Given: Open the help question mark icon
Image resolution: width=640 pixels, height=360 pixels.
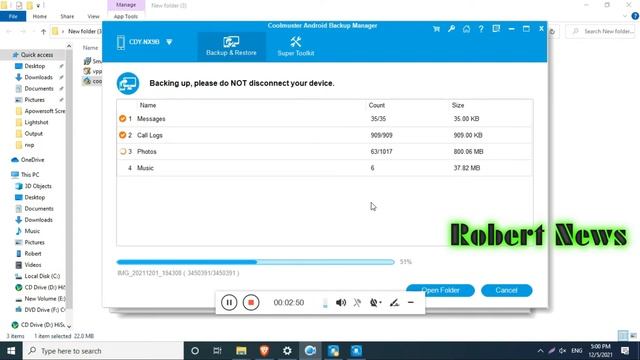Looking at the screenshot, I should click(481, 29).
